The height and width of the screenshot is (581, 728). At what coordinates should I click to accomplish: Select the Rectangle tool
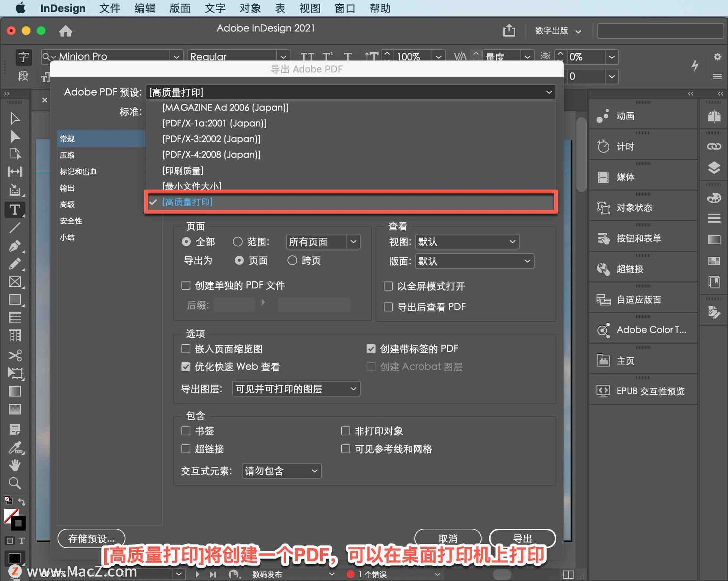point(15,300)
